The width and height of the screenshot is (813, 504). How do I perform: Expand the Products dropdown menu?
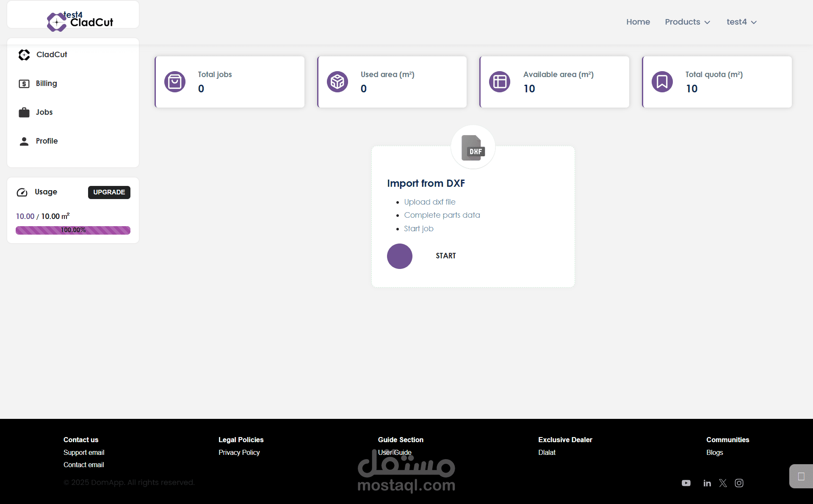(687, 22)
